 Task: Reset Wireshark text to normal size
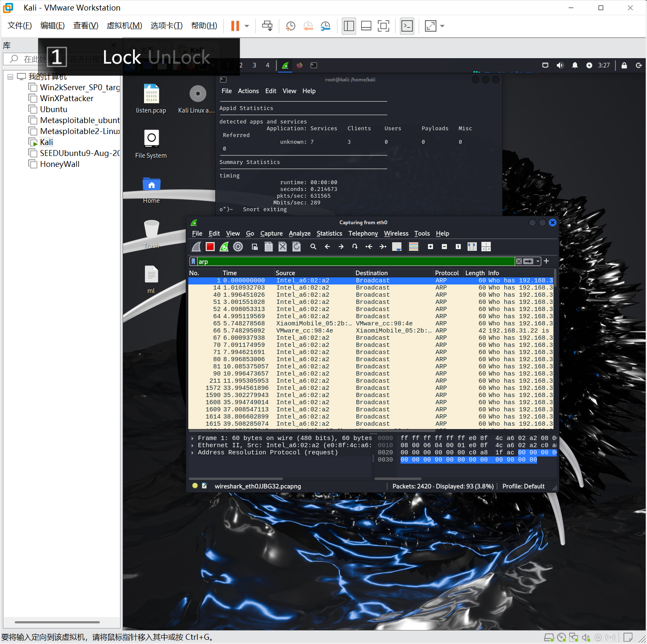click(x=458, y=247)
